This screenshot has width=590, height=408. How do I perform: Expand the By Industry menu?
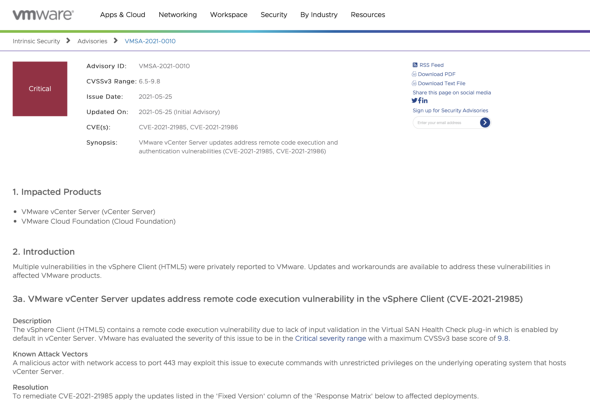click(x=319, y=15)
